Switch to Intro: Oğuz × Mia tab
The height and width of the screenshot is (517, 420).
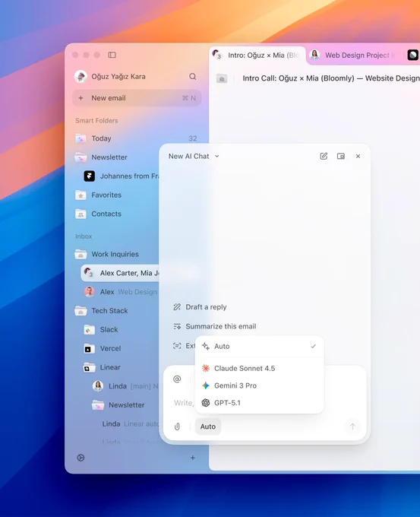pos(257,55)
